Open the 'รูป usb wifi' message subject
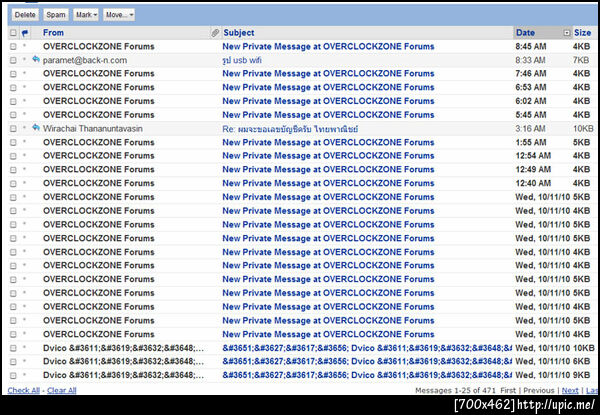The image size is (600, 415). click(242, 60)
